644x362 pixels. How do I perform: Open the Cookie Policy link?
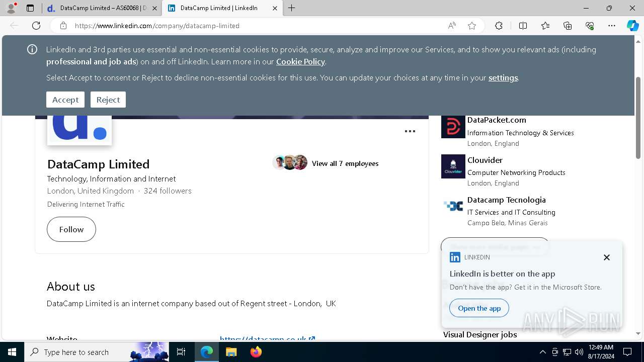click(x=300, y=61)
